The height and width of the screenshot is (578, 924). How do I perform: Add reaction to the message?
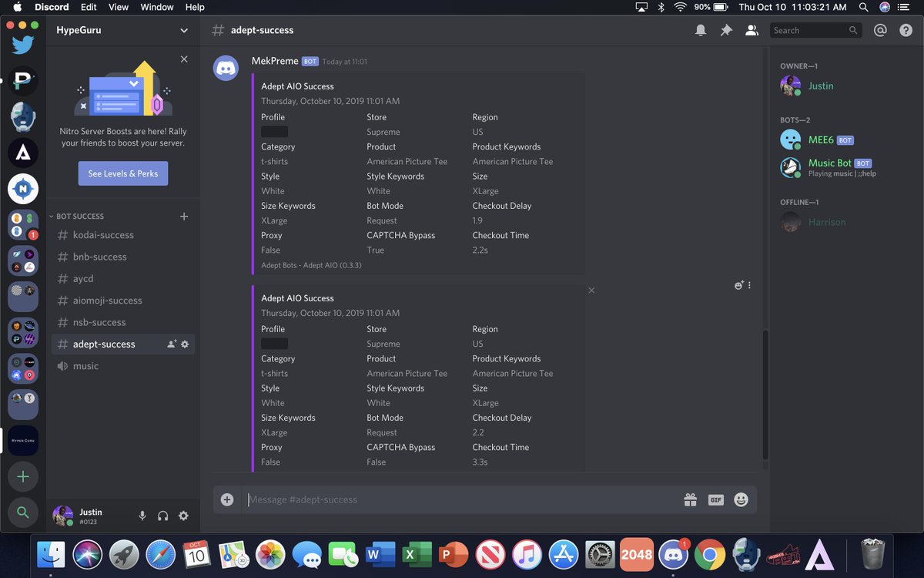point(739,285)
